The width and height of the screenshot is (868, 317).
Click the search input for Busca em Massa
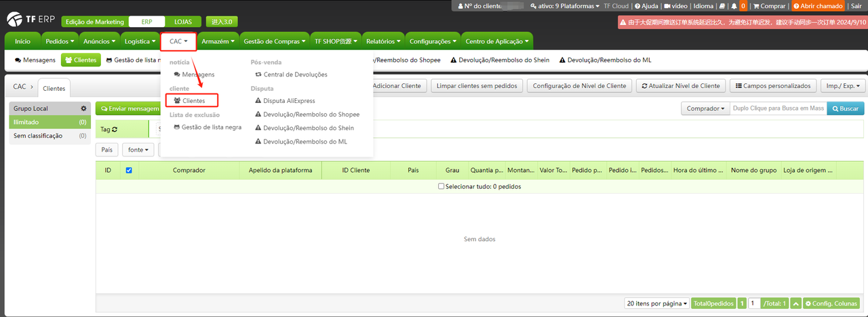(778, 108)
